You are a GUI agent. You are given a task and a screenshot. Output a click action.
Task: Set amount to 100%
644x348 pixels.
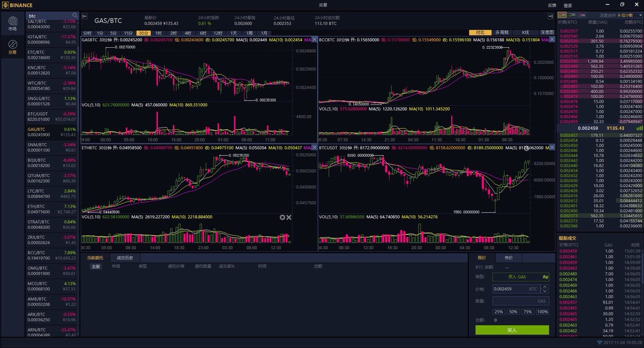point(542,312)
